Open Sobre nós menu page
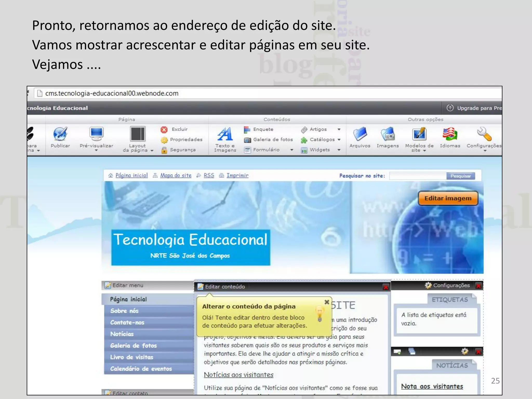This screenshot has width=532, height=399. pos(149,311)
